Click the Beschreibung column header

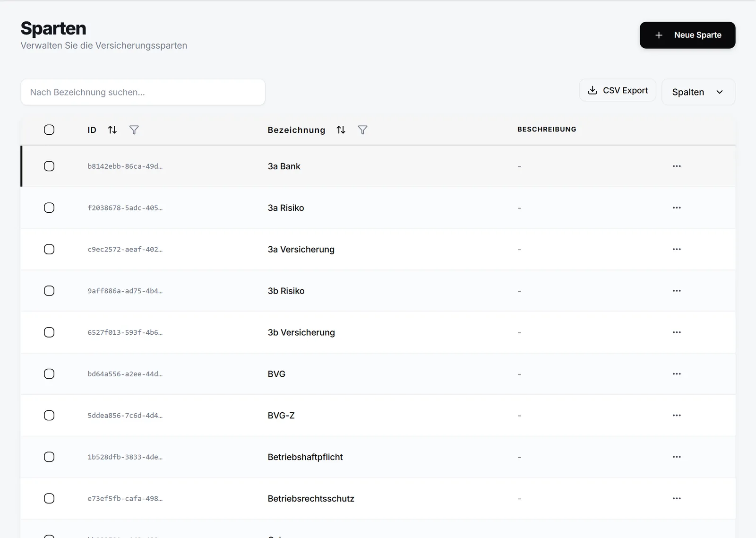click(547, 129)
